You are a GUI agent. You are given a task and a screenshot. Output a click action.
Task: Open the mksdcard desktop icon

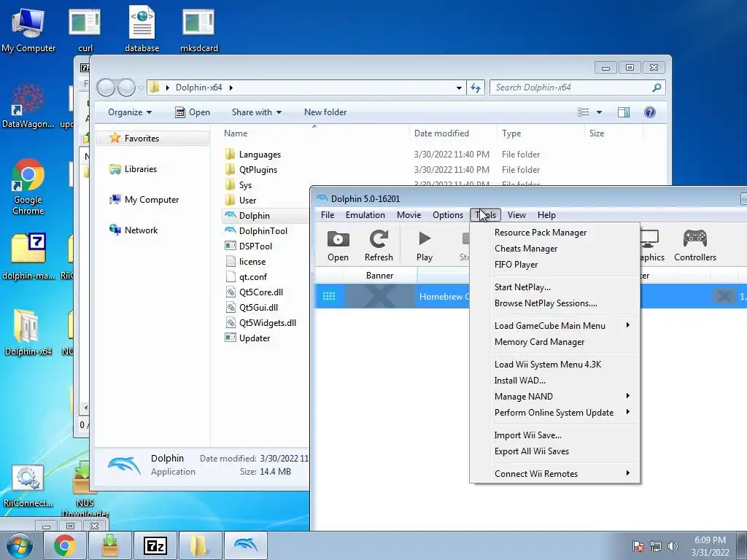tap(198, 30)
